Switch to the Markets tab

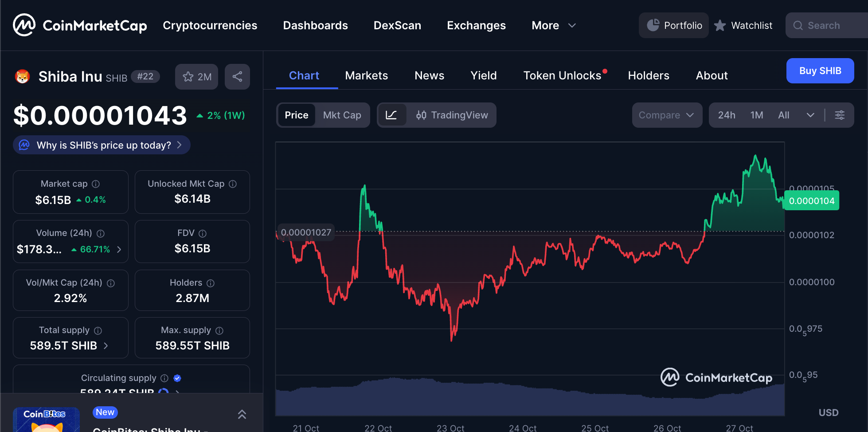[x=366, y=76]
